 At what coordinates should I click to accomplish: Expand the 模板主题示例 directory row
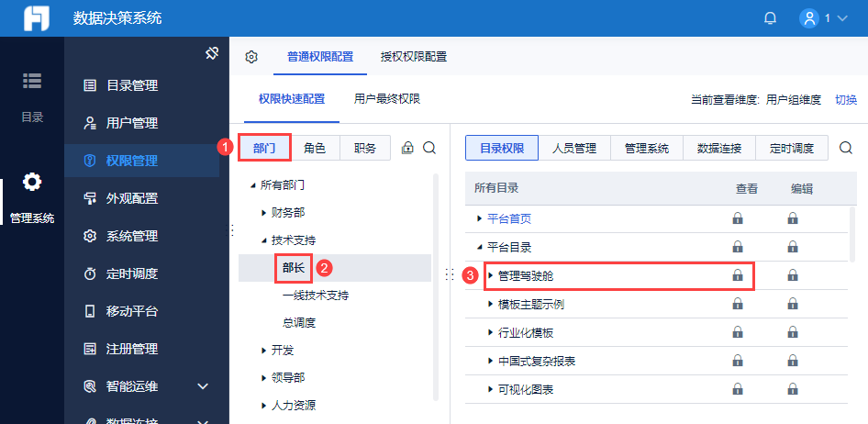[492, 304]
